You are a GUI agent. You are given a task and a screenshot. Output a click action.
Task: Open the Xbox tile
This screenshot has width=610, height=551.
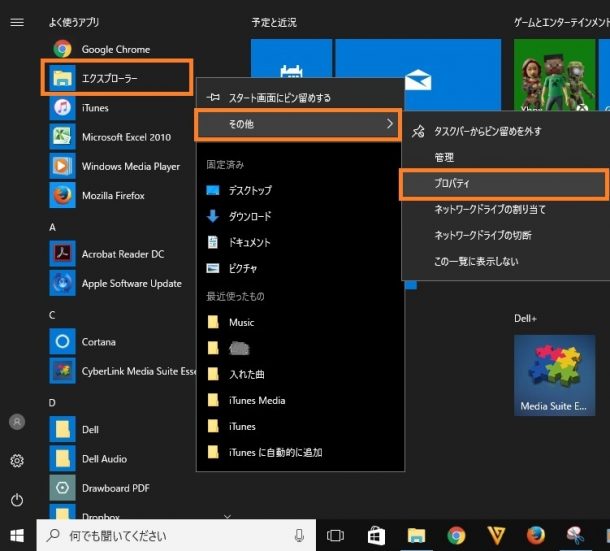point(554,75)
